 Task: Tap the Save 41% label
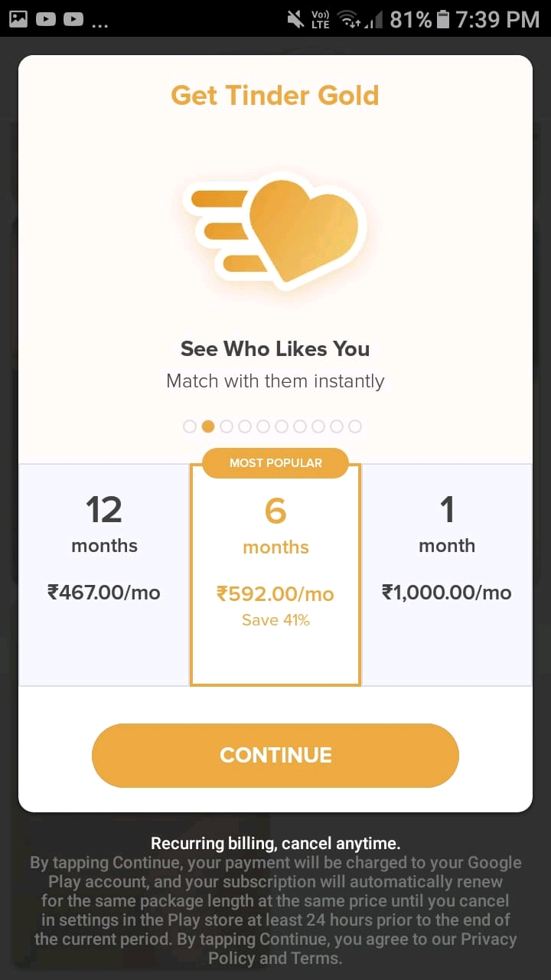pos(275,620)
